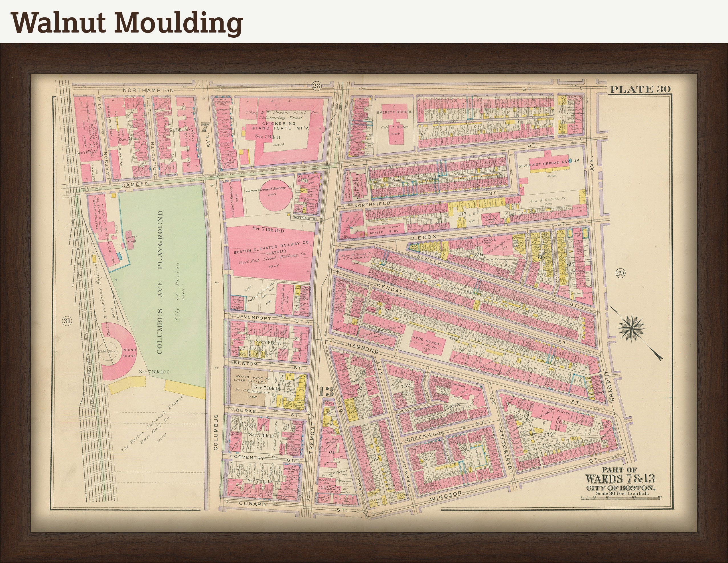Click block number "619"

470,122
